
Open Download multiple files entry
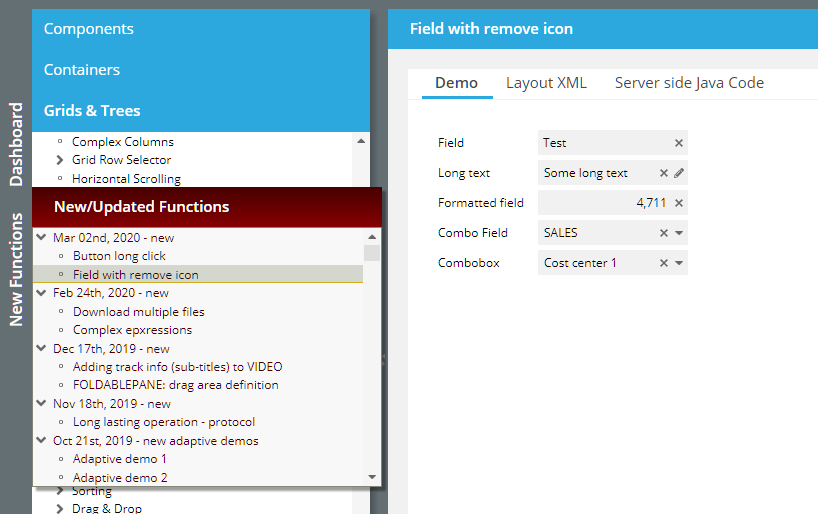click(138, 311)
